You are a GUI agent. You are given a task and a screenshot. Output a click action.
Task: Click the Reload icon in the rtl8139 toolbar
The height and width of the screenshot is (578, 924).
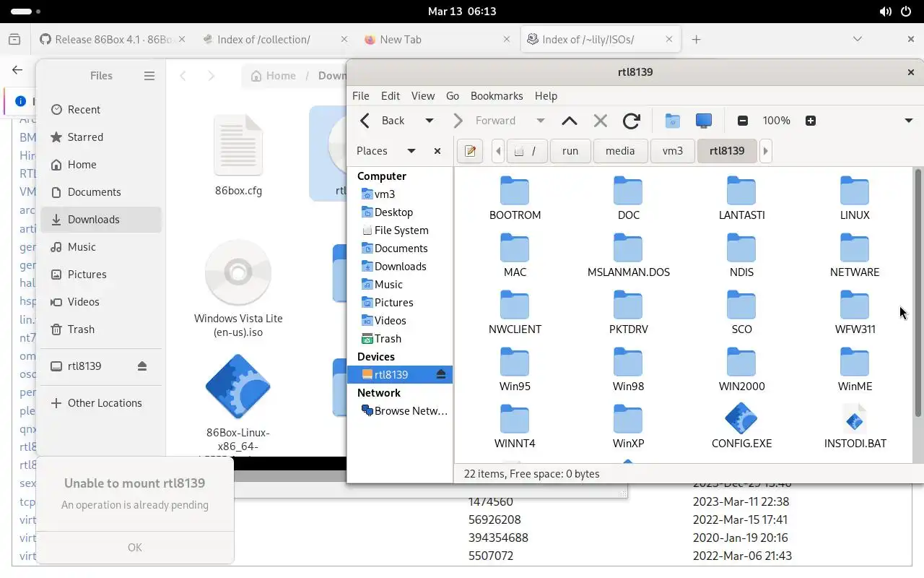pos(632,121)
